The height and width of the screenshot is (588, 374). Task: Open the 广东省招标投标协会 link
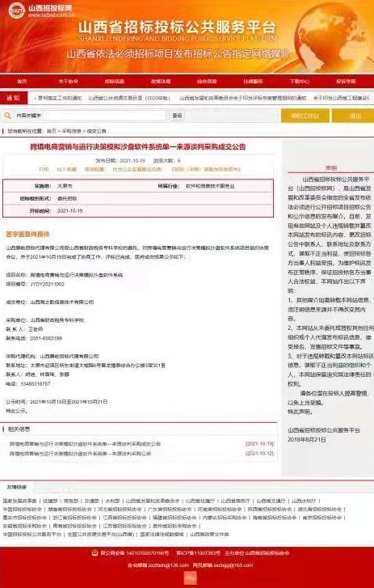170,510
